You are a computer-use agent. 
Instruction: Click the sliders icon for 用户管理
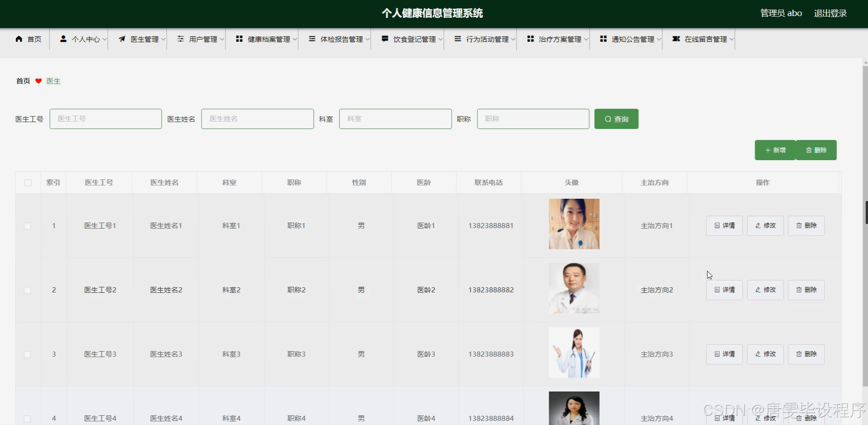point(180,39)
